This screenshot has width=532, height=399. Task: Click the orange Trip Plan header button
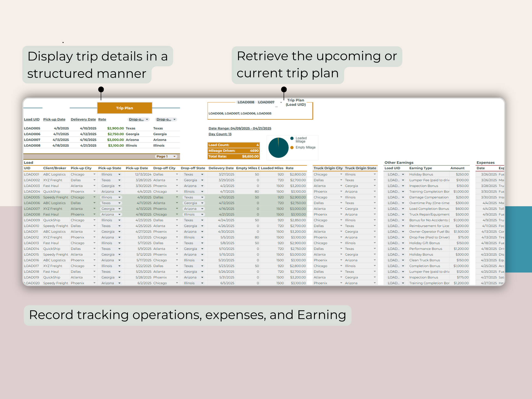click(125, 108)
